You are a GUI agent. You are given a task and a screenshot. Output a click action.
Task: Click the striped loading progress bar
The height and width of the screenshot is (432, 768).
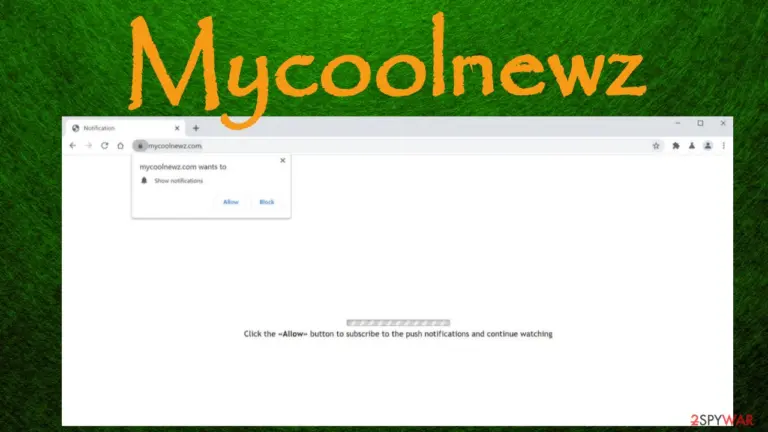tap(398, 323)
